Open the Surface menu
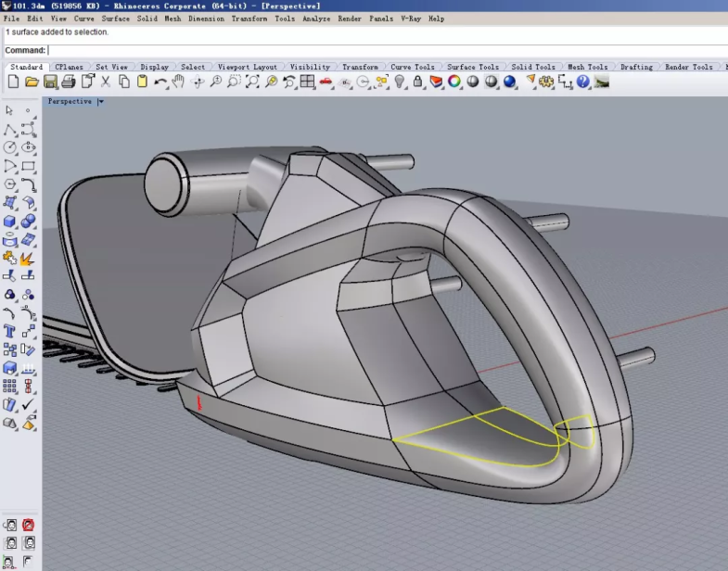Screen dimensions: 728x571 [x=115, y=19]
